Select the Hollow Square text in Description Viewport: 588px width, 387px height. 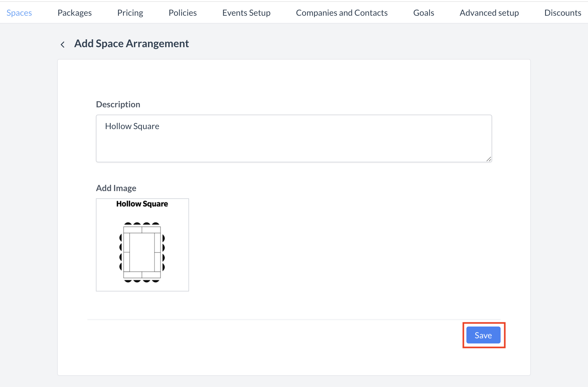pos(132,126)
